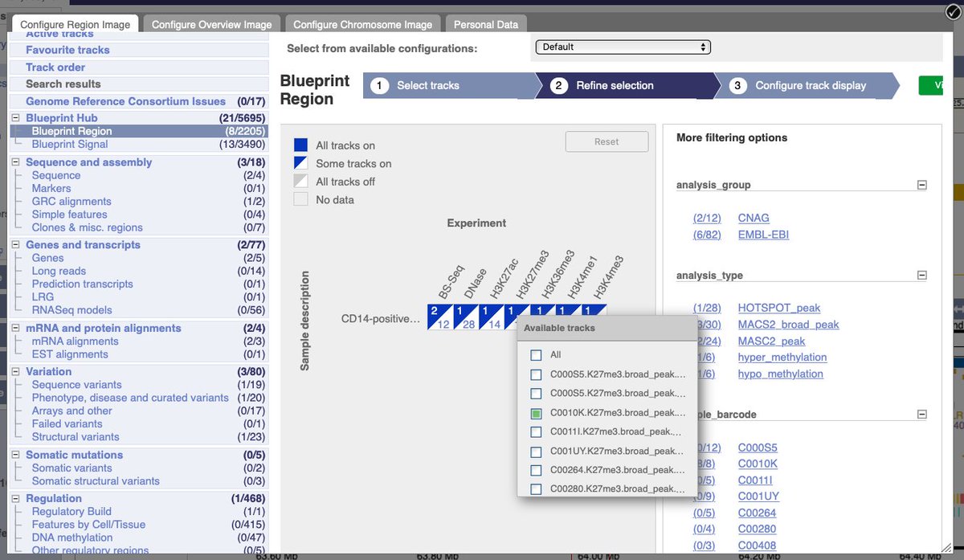964x560 pixels.
Task: Collapse the Genes and transcripts tree node
Action: pyautogui.click(x=16, y=245)
